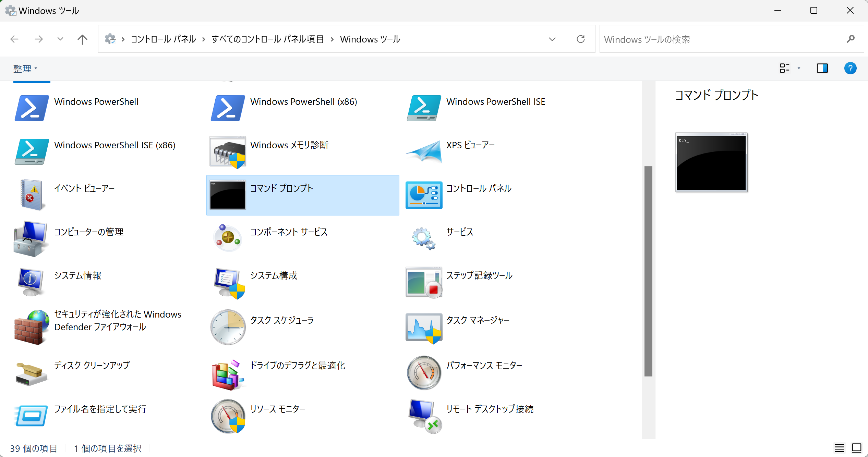Select the システム構成 icon
868x457 pixels.
[x=229, y=283]
